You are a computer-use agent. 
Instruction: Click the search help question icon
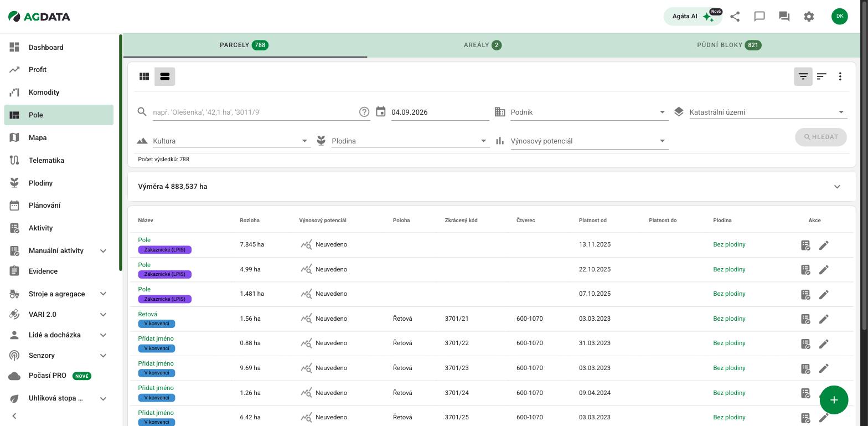(x=364, y=112)
